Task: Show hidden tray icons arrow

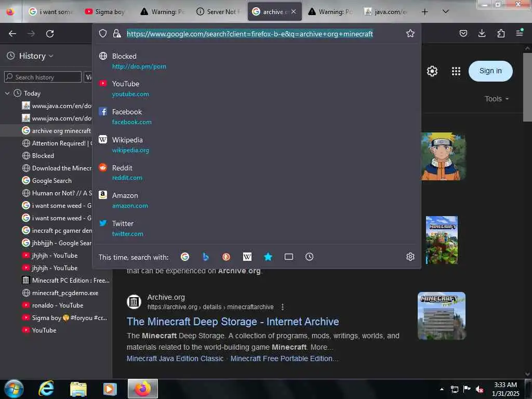Action: tap(442, 390)
